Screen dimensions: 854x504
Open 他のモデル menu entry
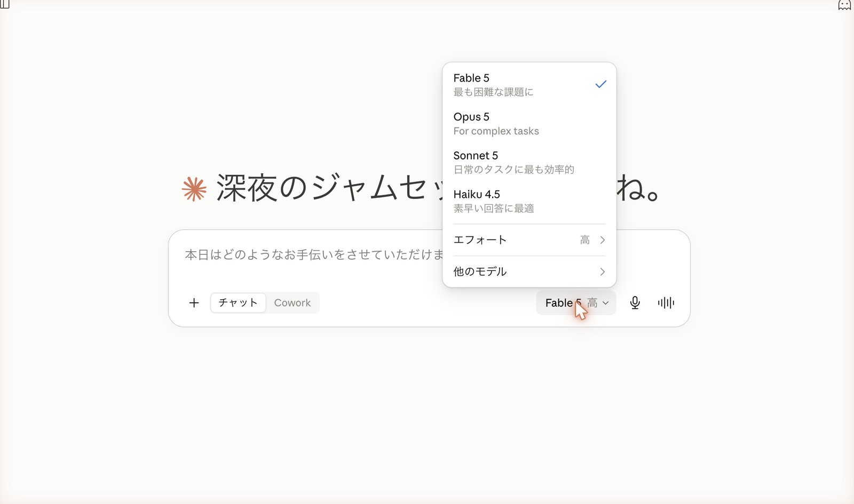click(529, 272)
